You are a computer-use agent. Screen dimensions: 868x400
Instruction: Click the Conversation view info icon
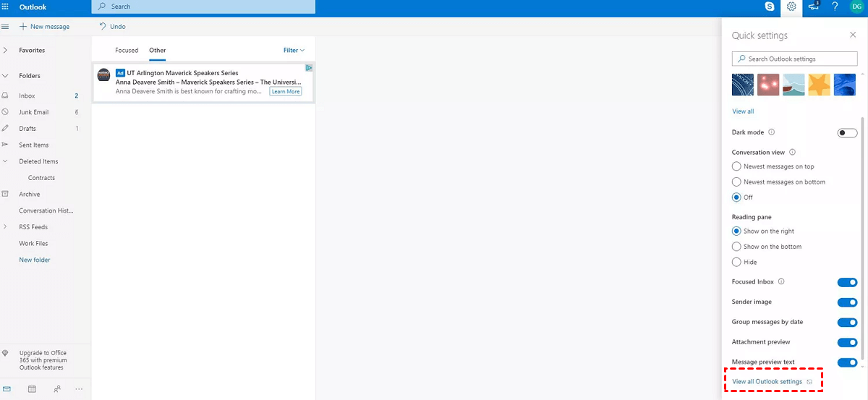(793, 153)
